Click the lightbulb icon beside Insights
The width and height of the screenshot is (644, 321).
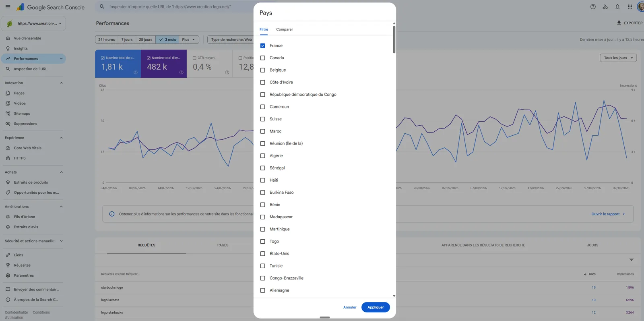[x=8, y=48]
